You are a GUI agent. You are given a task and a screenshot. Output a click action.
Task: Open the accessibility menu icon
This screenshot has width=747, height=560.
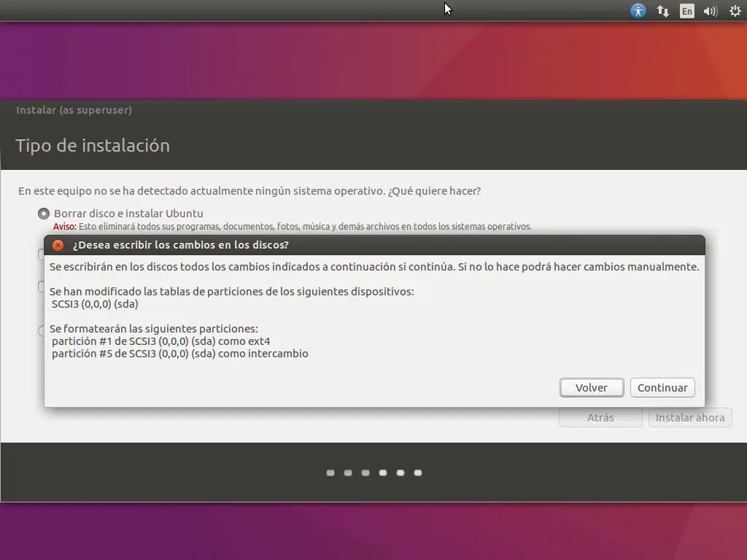638,10
